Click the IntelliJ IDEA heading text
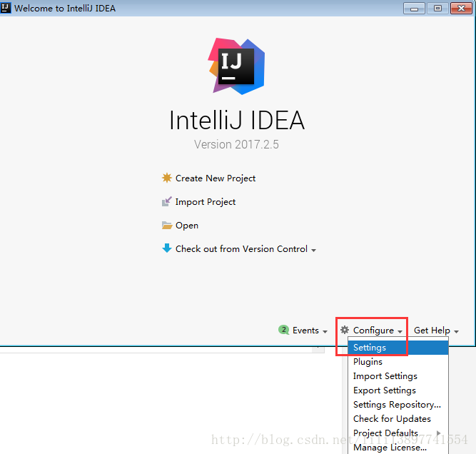The image size is (476, 454). [x=236, y=120]
